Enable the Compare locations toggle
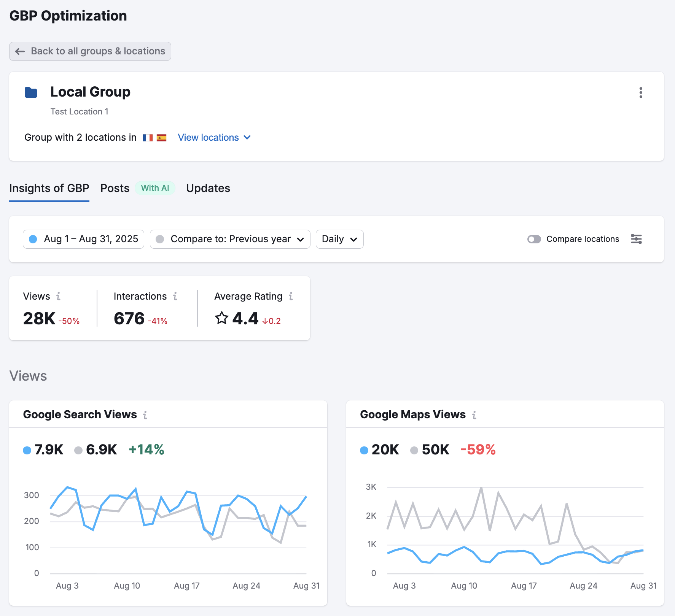 click(534, 239)
